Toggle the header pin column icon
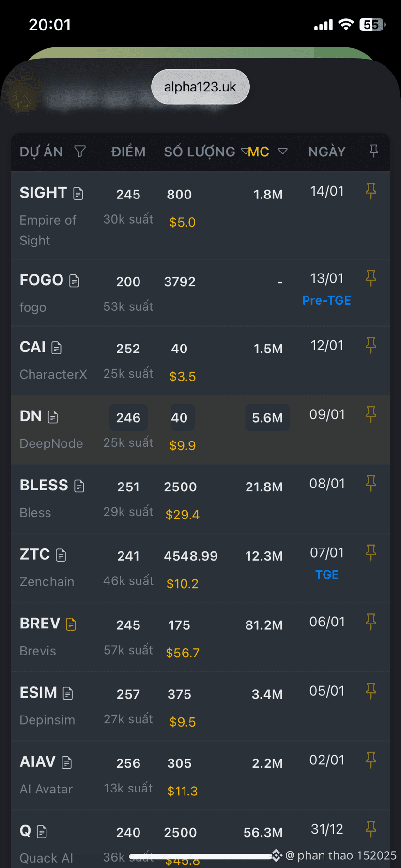The image size is (401, 868). pos(373,152)
